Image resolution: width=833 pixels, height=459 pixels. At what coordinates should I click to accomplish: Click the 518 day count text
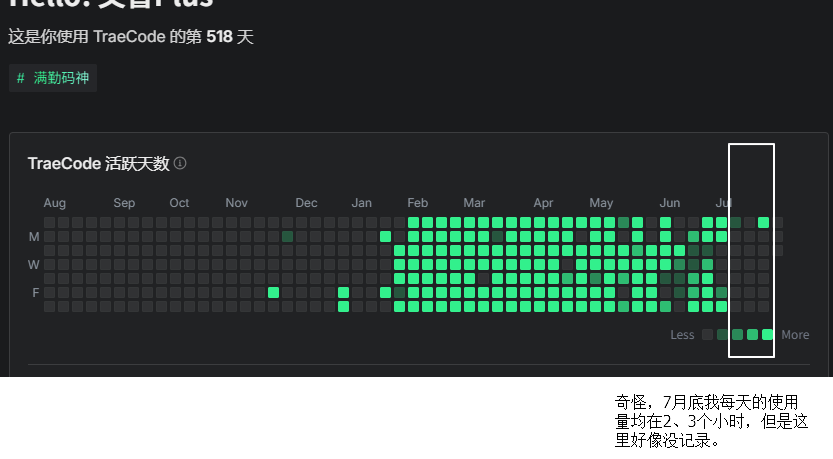pyautogui.click(x=219, y=37)
